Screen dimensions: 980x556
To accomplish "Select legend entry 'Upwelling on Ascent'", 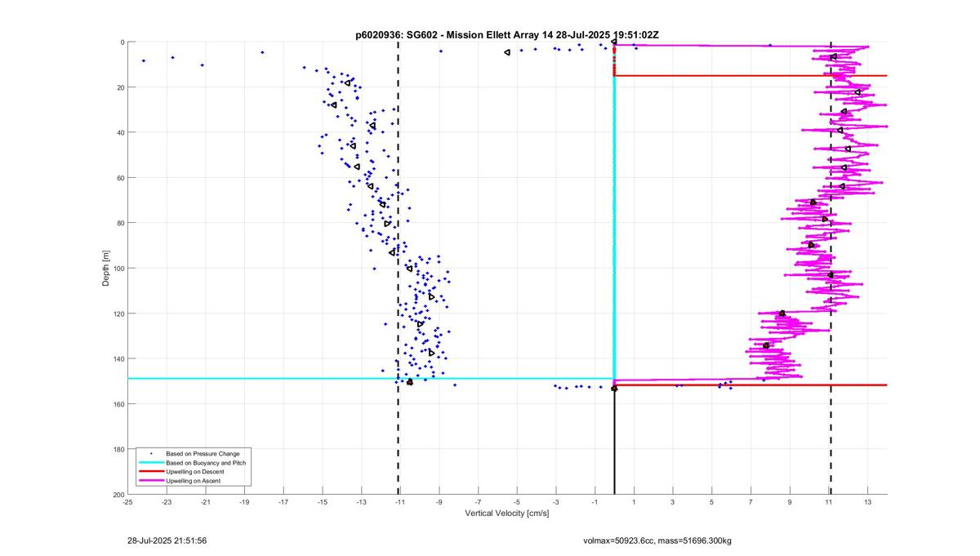I will click(194, 482).
